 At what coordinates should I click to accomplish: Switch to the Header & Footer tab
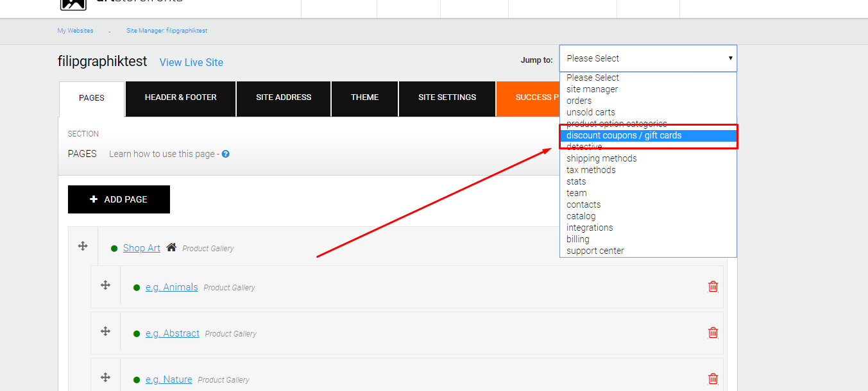181,97
